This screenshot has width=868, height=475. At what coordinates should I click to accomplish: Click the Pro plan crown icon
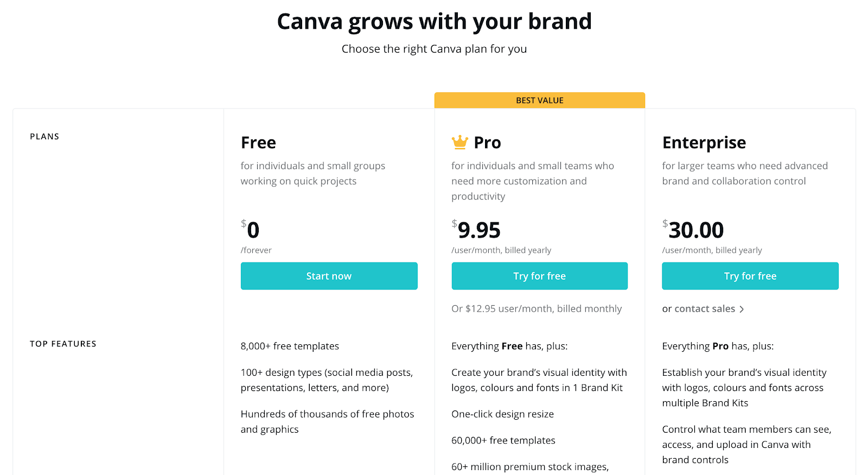click(x=459, y=142)
